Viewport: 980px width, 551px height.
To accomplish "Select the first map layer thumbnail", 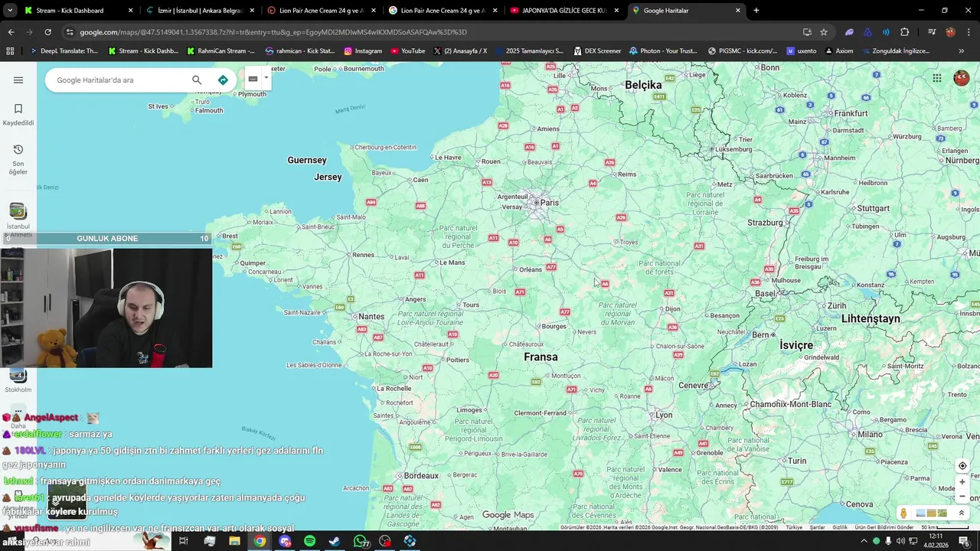I will click(x=920, y=513).
